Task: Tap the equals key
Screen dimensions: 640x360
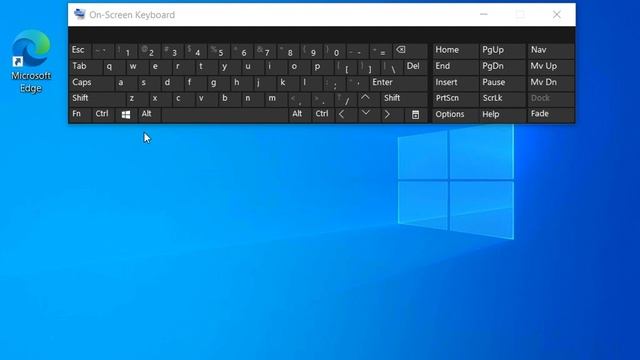Action: pos(380,51)
